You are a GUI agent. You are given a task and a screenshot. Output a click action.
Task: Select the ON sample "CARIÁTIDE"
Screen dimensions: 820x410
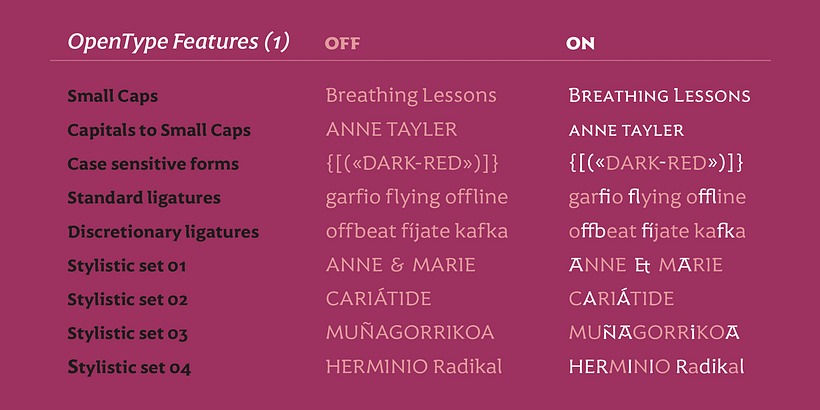click(x=621, y=299)
